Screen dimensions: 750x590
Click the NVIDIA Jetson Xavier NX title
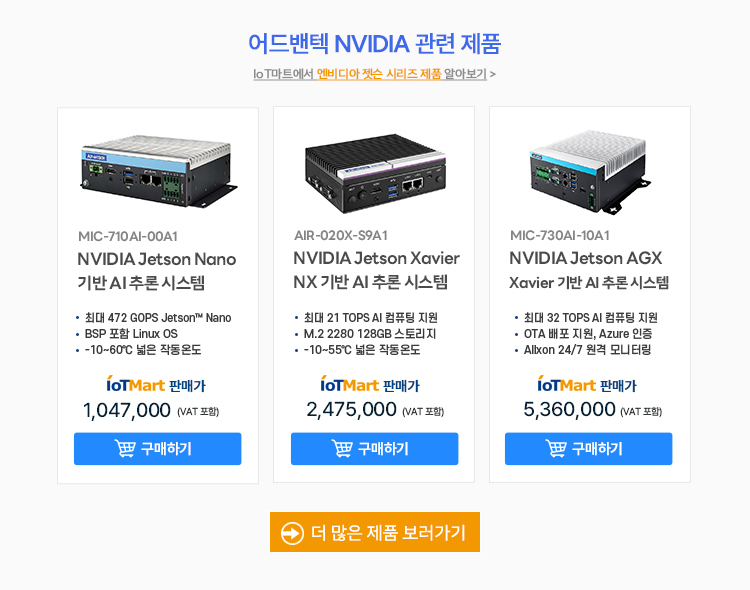point(376,270)
